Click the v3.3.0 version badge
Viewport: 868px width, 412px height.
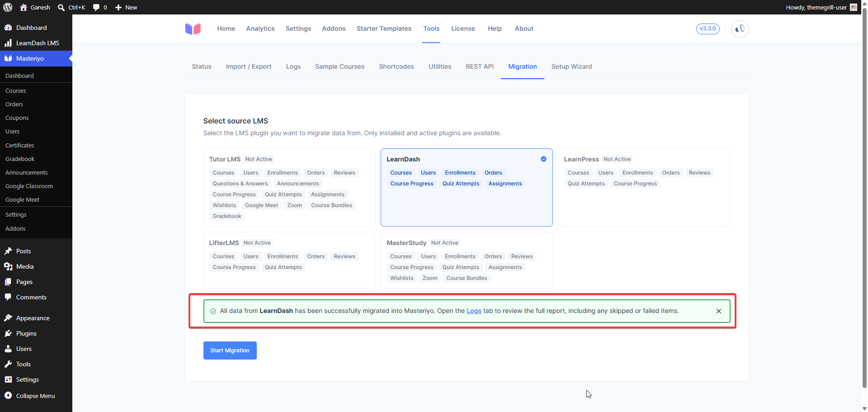(708, 28)
